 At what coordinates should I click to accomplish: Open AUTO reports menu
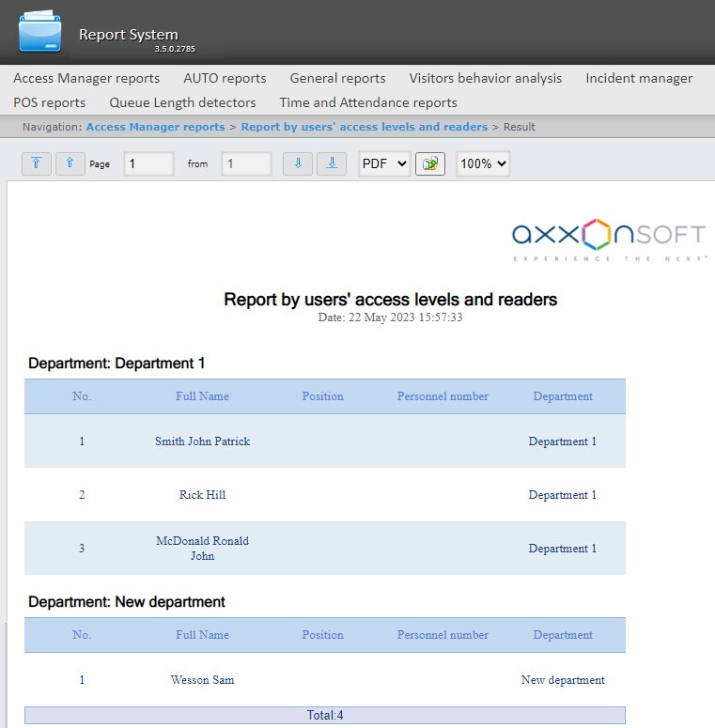pyautogui.click(x=225, y=78)
